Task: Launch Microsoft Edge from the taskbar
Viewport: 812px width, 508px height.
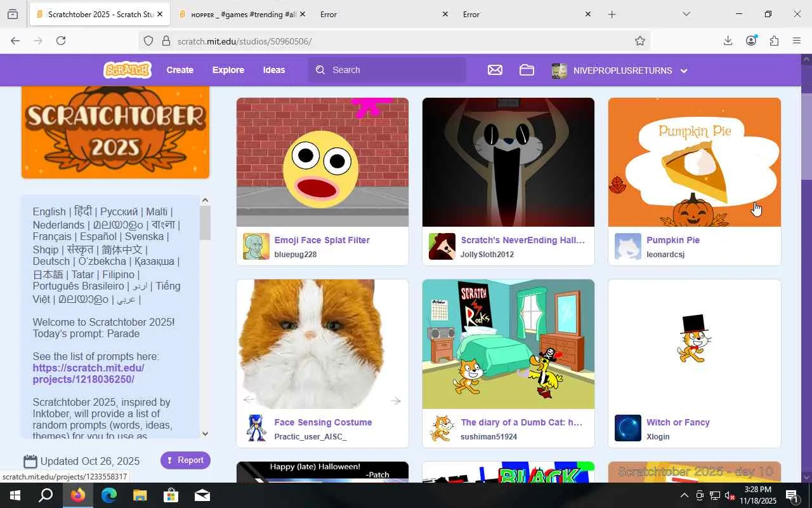Action: (109, 495)
